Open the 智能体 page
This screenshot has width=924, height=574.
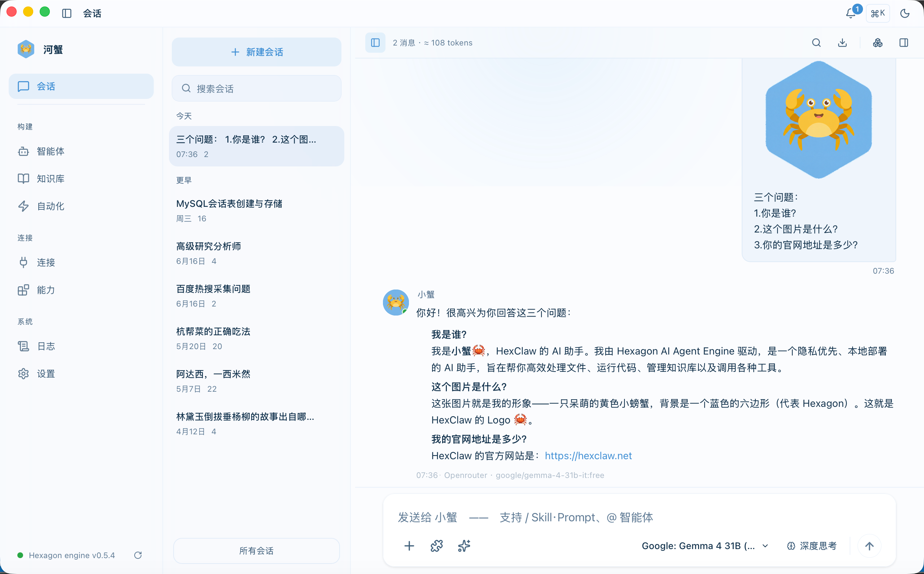point(81,152)
